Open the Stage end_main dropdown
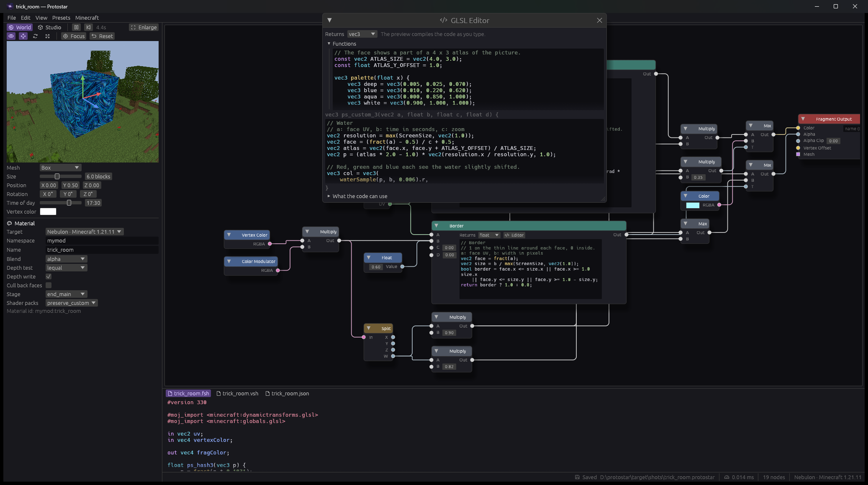The width and height of the screenshot is (868, 485). pyautogui.click(x=66, y=294)
